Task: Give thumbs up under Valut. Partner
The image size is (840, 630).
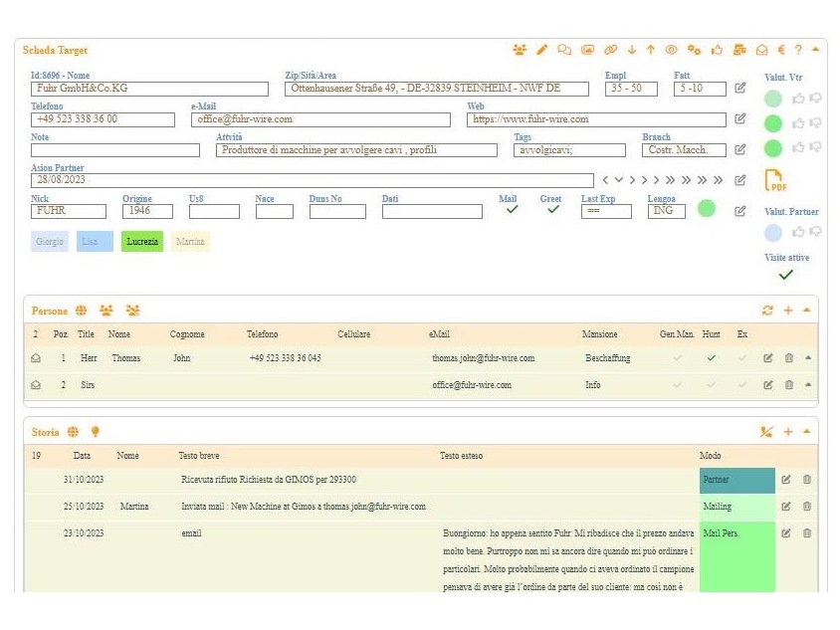Action: (798, 232)
